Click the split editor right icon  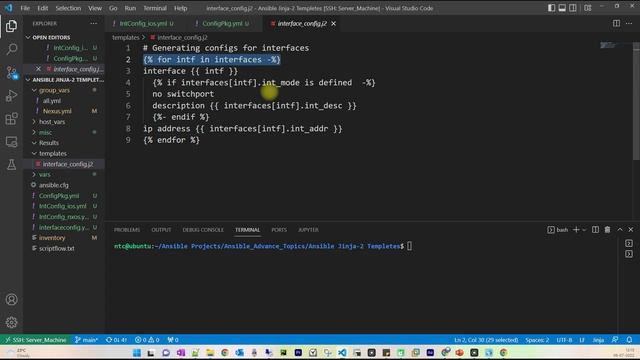(616, 24)
